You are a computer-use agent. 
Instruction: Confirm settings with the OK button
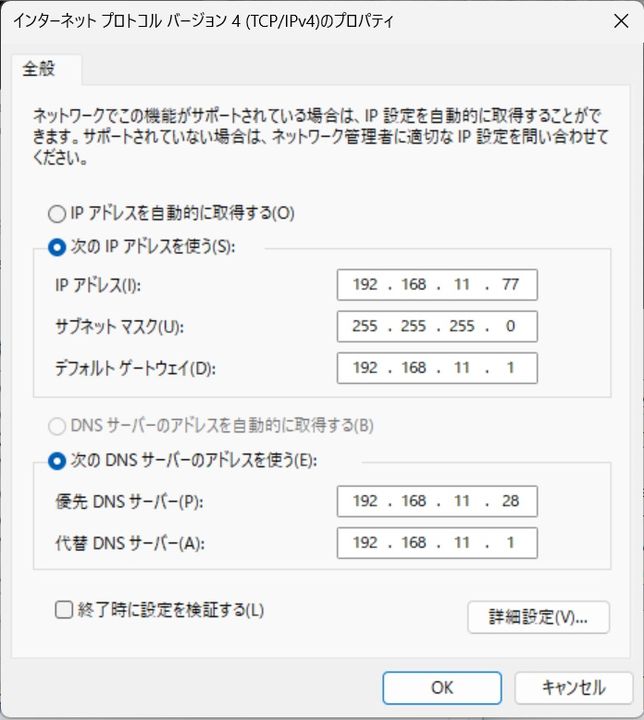(442, 687)
